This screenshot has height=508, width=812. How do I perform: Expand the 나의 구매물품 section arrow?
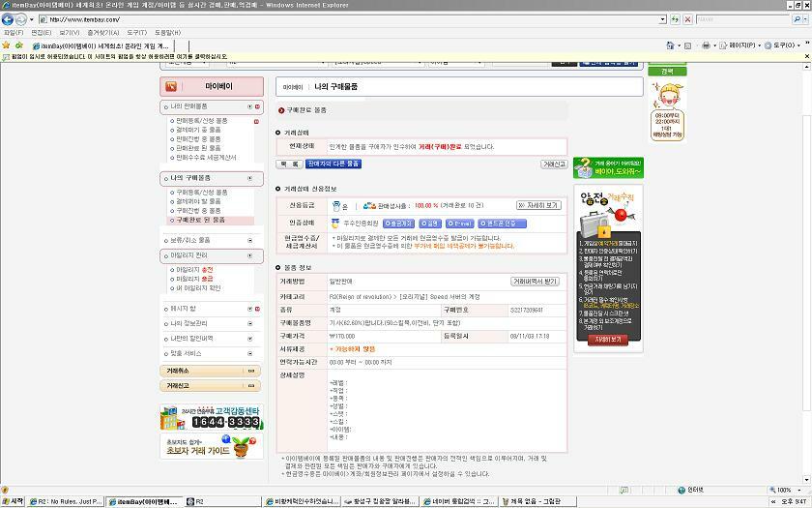click(x=250, y=178)
